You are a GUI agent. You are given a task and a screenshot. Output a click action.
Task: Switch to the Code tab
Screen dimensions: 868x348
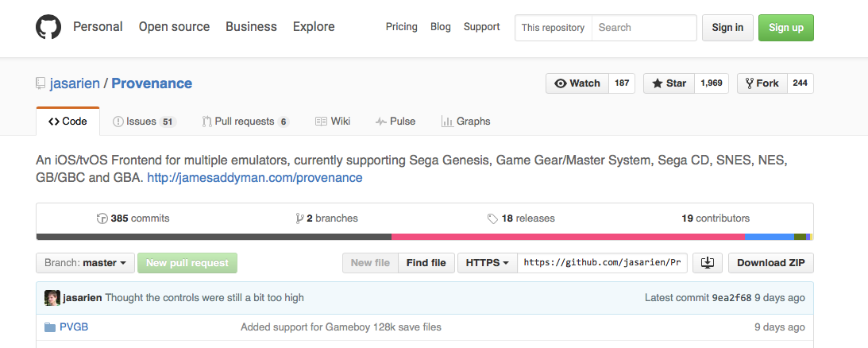(x=68, y=122)
